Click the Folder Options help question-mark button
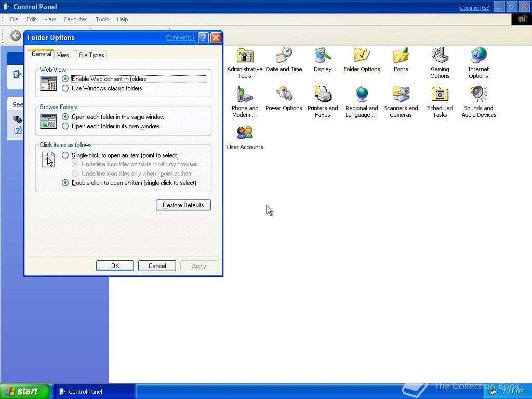This screenshot has height=399, width=532. (x=203, y=37)
